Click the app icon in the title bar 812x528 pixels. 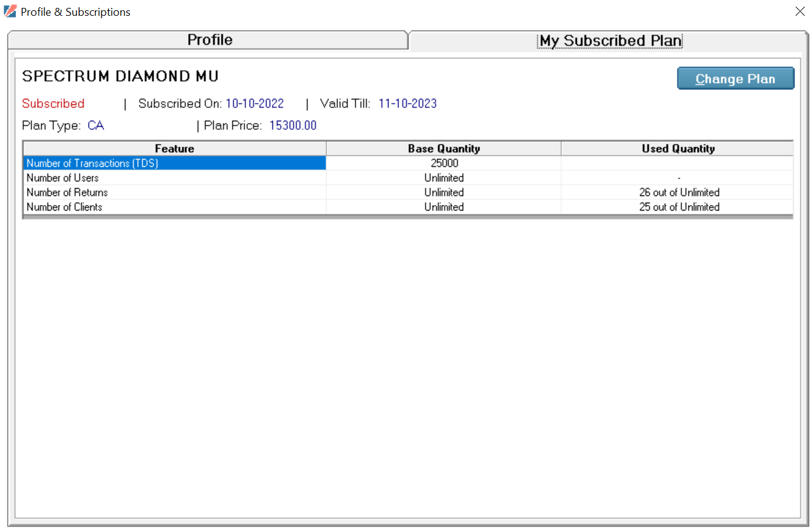(10, 12)
